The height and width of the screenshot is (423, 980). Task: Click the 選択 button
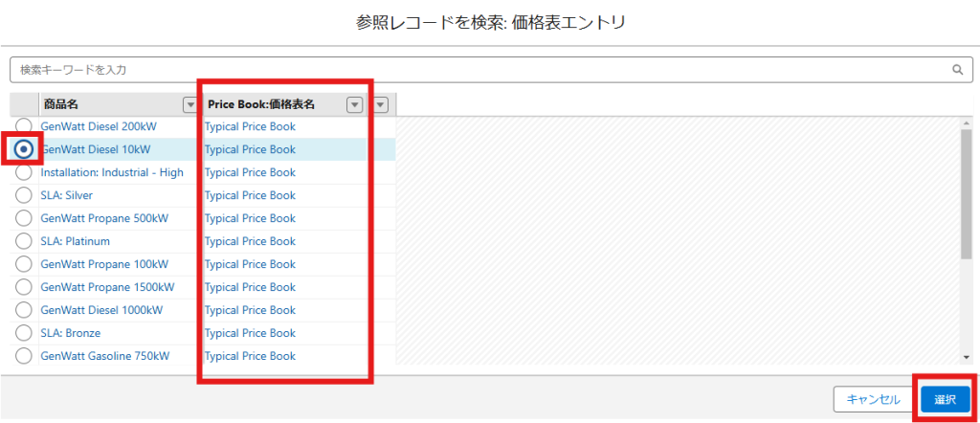pos(945,399)
